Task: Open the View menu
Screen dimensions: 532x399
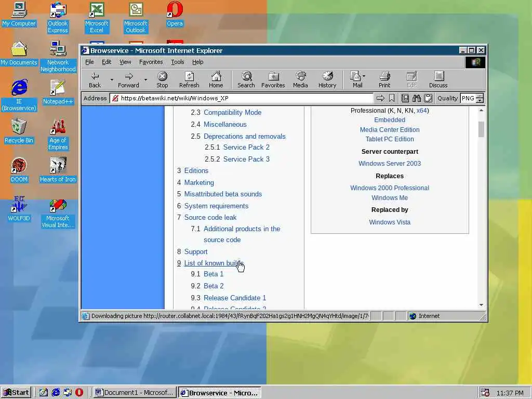Action: click(125, 62)
